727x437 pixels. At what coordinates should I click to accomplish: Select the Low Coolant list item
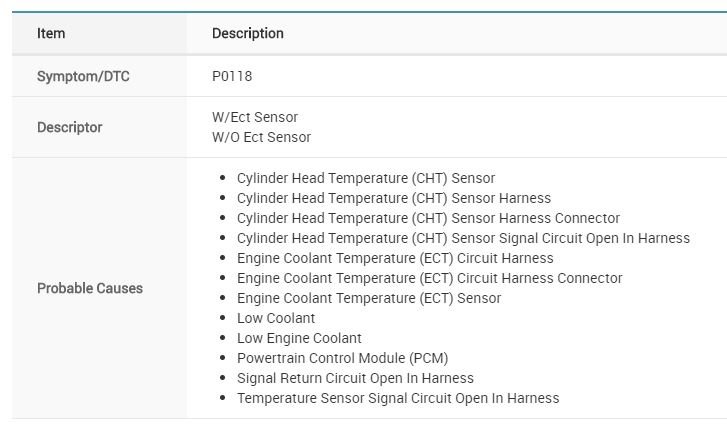click(276, 318)
